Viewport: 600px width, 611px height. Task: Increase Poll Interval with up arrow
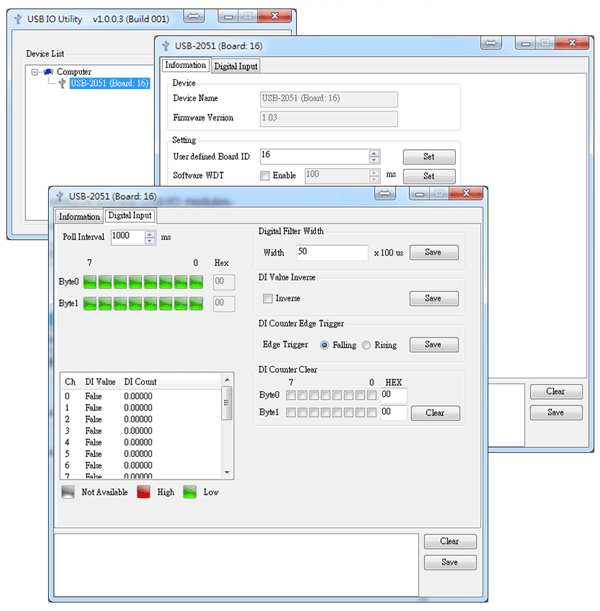150,234
